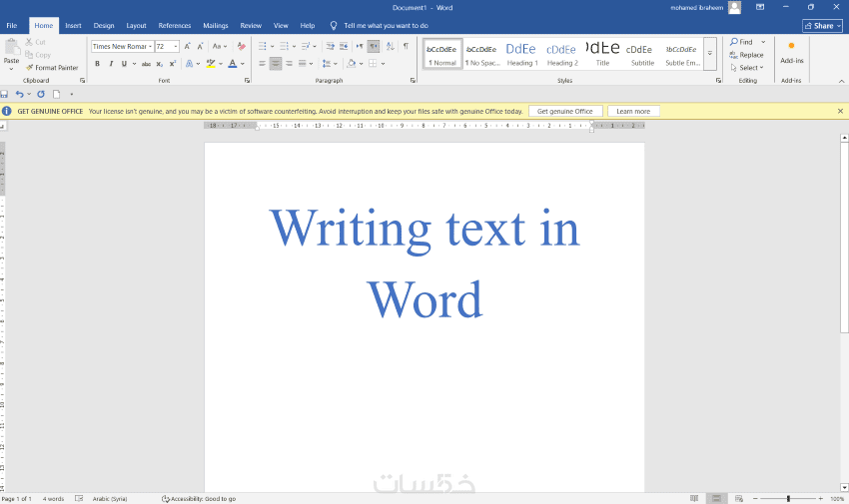Click the Undo arrow icon
Image resolution: width=849 pixels, height=504 pixels.
point(19,94)
